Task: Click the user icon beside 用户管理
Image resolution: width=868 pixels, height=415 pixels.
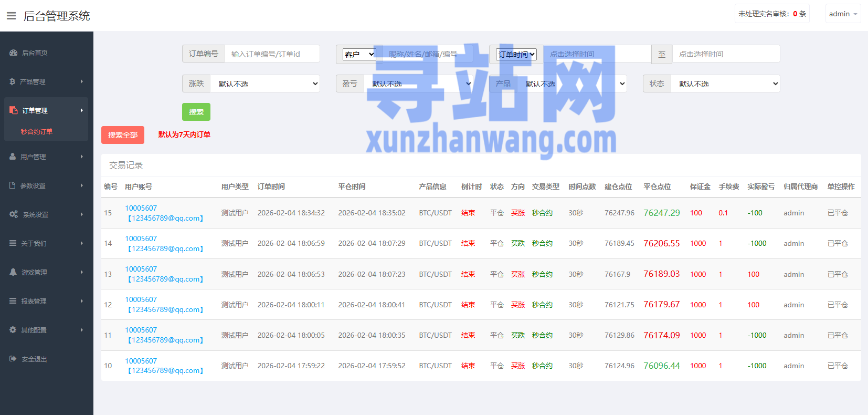Action: point(13,157)
